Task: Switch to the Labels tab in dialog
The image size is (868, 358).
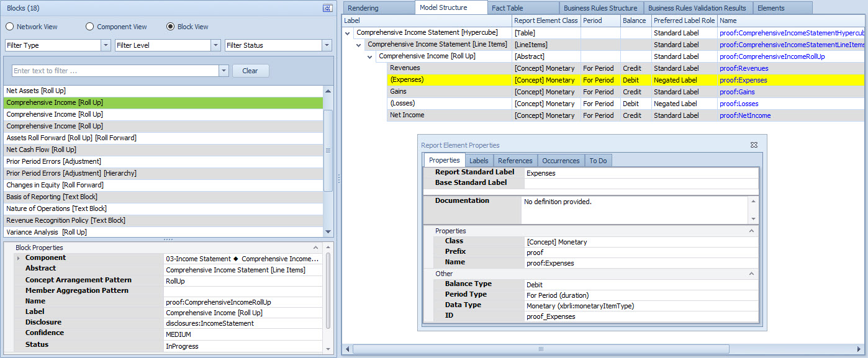Action: tap(478, 161)
